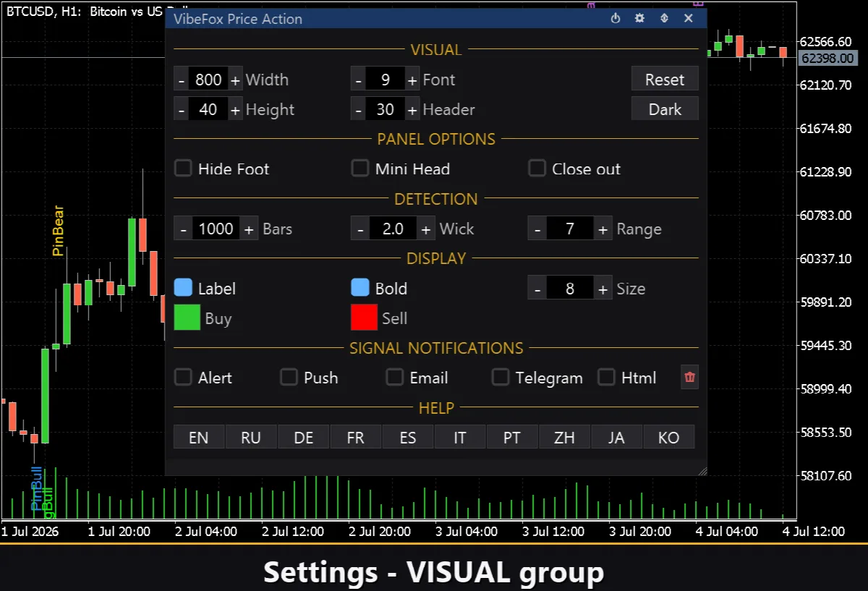Select DE help language
The height and width of the screenshot is (591, 868).
click(304, 438)
